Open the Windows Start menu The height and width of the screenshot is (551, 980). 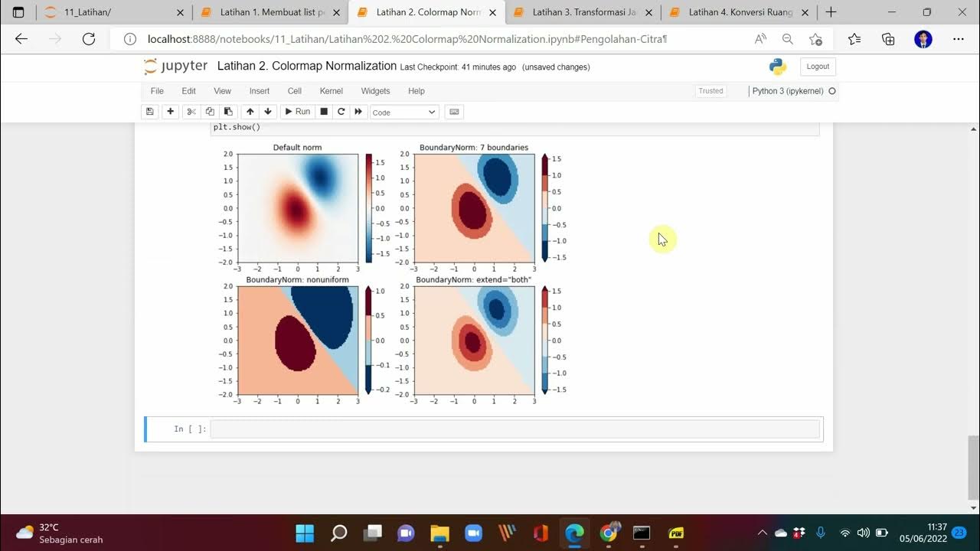pos(305,533)
